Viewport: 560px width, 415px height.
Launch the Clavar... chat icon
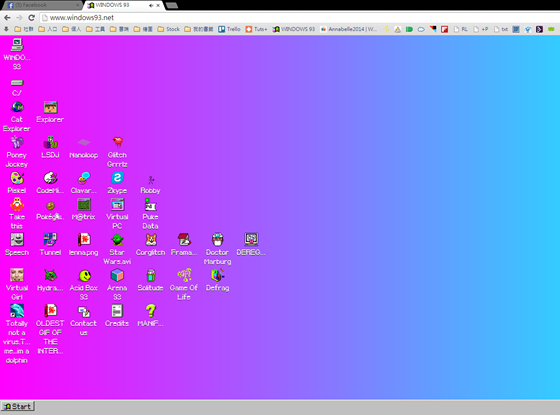[x=84, y=178]
